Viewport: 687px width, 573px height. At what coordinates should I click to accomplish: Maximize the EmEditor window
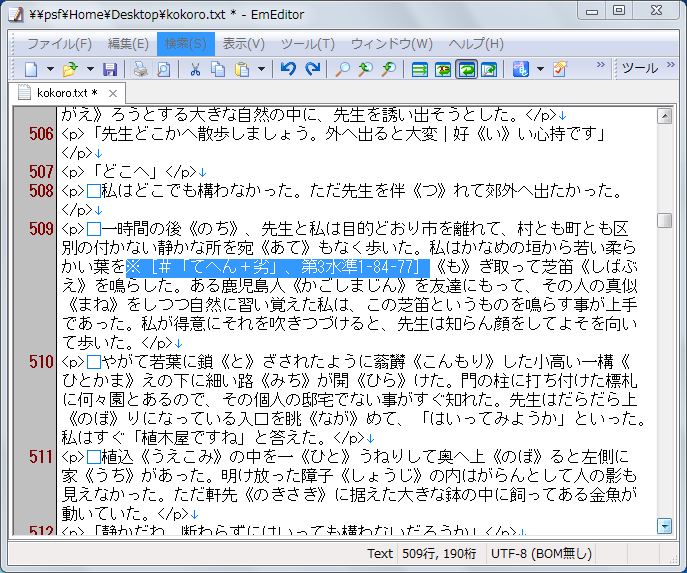coord(619,11)
